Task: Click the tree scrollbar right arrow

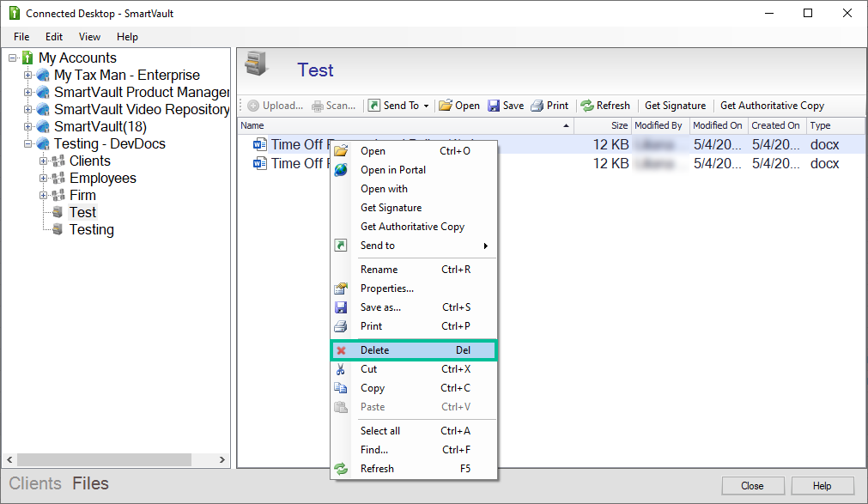Action: pyautogui.click(x=222, y=459)
